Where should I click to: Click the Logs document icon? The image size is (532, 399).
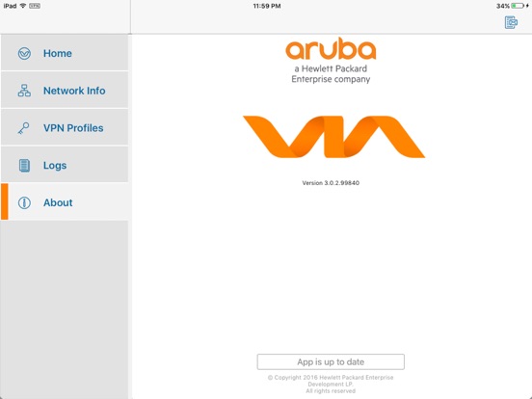(x=24, y=166)
